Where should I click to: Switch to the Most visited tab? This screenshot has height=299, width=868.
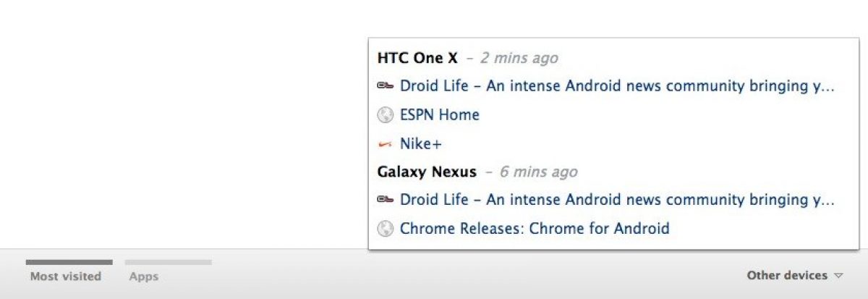point(66,277)
